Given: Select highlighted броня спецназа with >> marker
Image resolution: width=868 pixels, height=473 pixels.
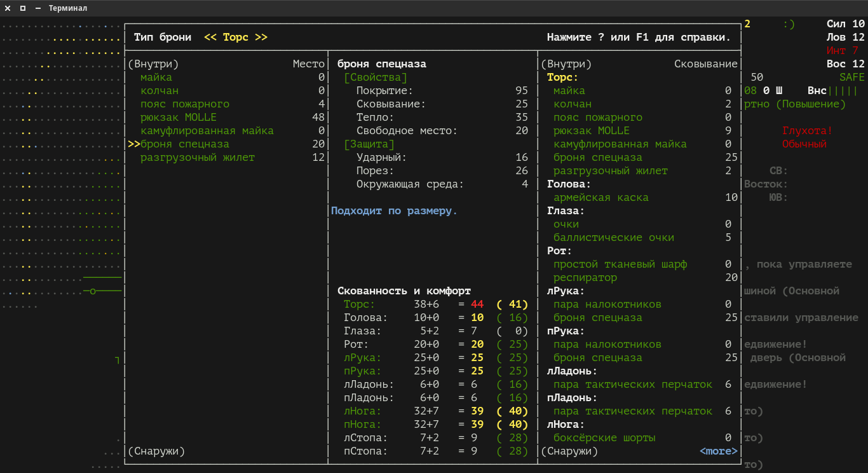Looking at the screenshot, I should (226, 144).
